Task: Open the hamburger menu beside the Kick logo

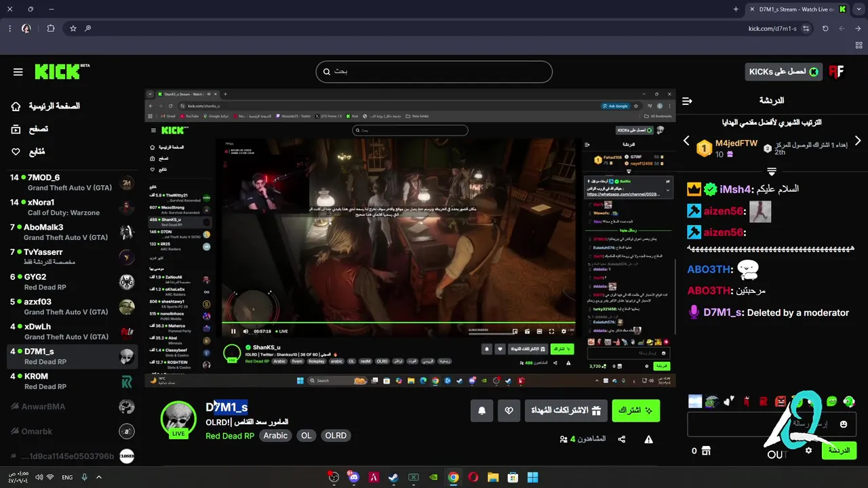Action: pyautogui.click(x=18, y=72)
